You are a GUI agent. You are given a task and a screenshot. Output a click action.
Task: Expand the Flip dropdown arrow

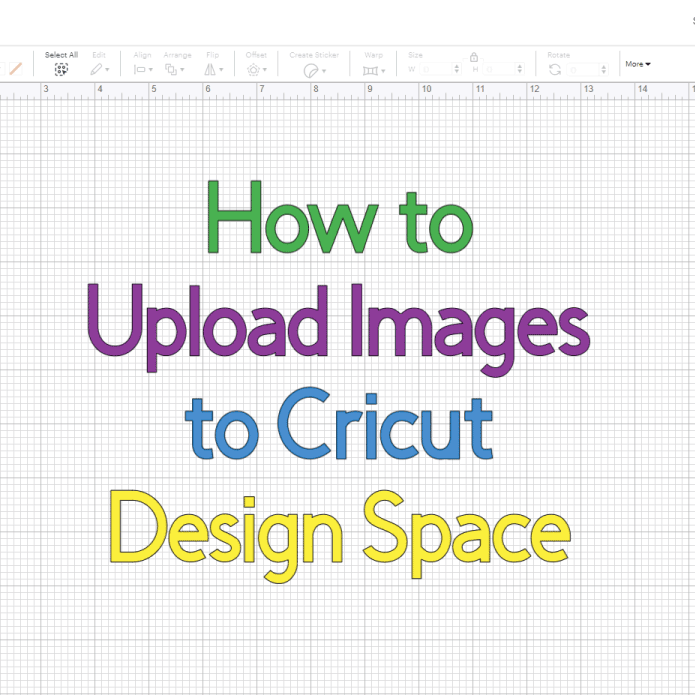pos(221,70)
